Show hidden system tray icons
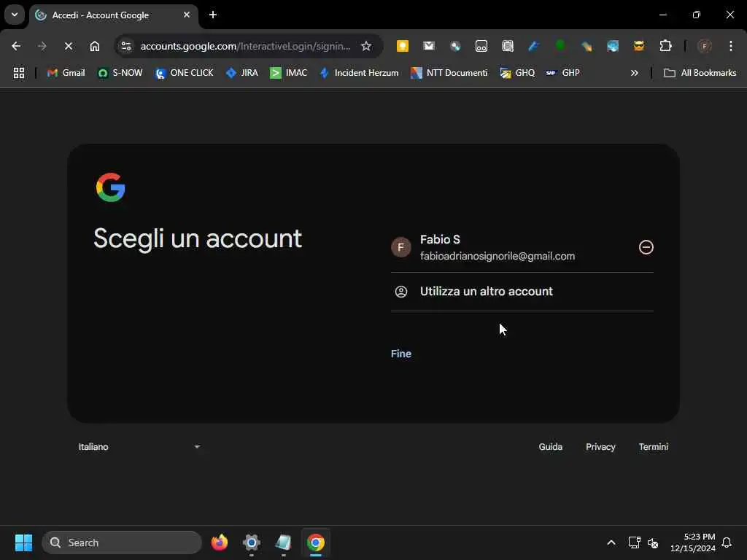This screenshot has width=747, height=560. coord(611,542)
